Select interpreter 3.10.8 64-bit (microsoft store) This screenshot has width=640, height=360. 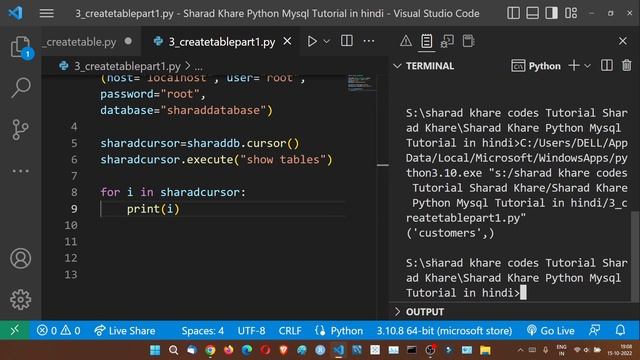pos(444,330)
